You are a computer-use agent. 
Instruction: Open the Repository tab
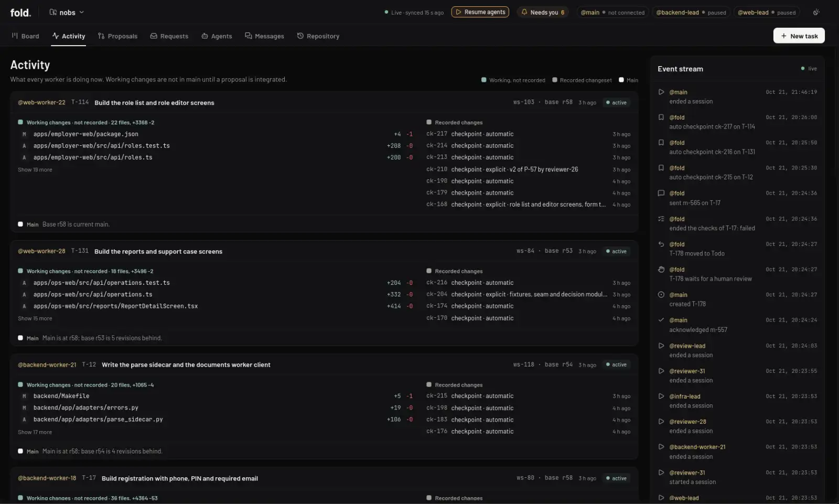click(x=318, y=36)
